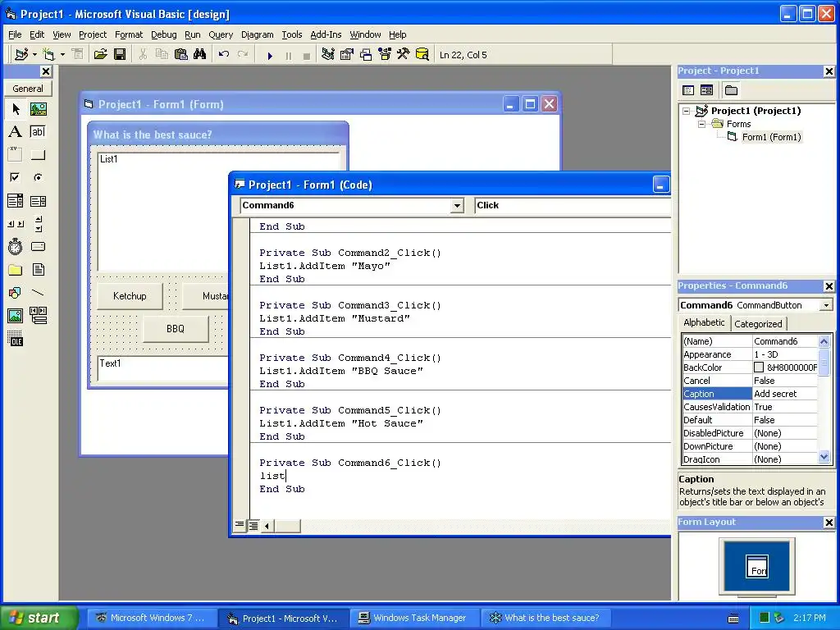840x630 pixels.
Task: Select the DirListBox folder tool
Action: tap(16, 269)
